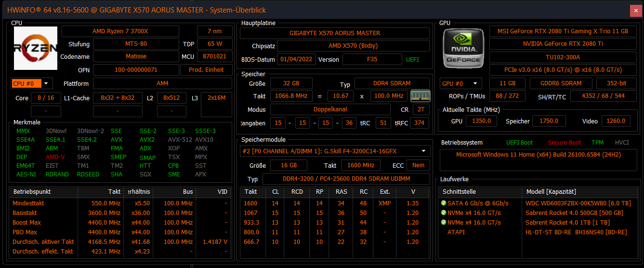Click the green UEFI label beside F35

coord(412,59)
